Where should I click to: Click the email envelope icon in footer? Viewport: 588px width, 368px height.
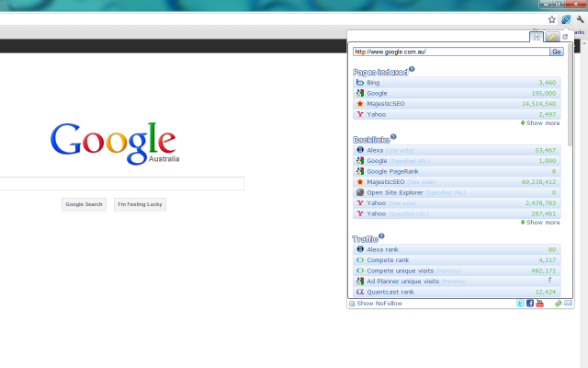tap(569, 303)
